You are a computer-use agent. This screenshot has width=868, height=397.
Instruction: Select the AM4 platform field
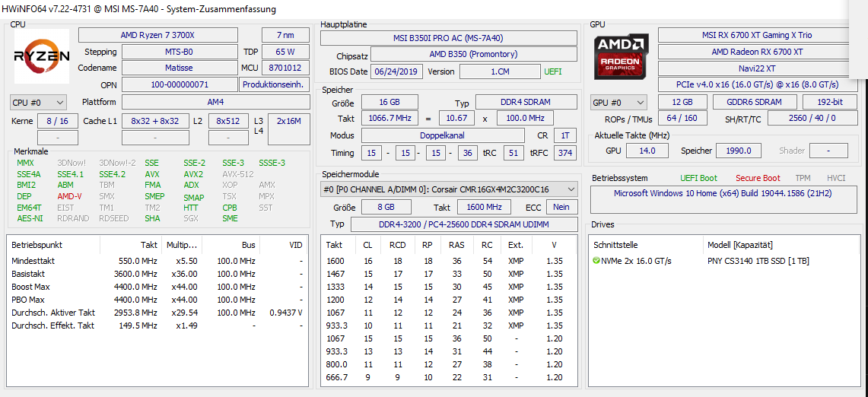(216, 103)
